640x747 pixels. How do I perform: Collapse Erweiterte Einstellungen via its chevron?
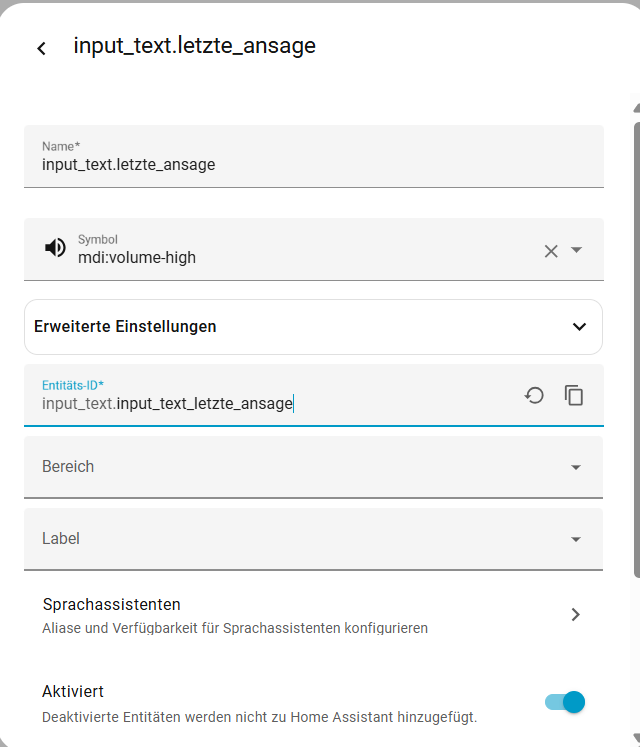point(579,327)
